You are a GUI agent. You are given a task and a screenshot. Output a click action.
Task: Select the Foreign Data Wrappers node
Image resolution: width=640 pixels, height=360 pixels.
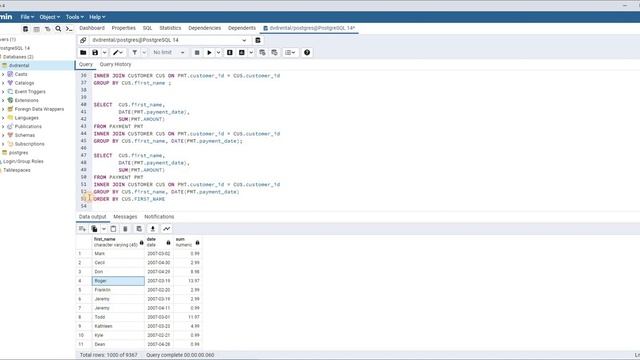pyautogui.click(x=39, y=109)
